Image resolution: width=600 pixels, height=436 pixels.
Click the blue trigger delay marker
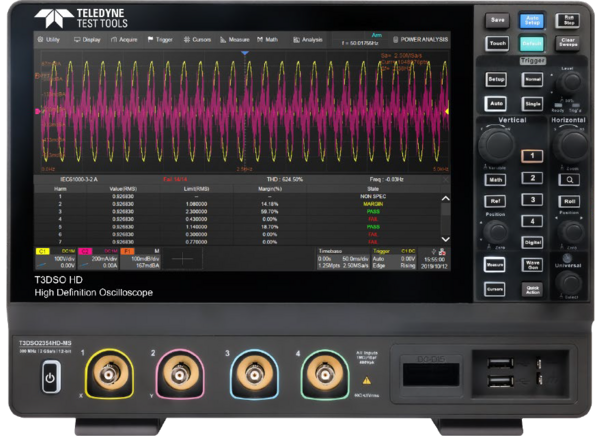point(245,53)
